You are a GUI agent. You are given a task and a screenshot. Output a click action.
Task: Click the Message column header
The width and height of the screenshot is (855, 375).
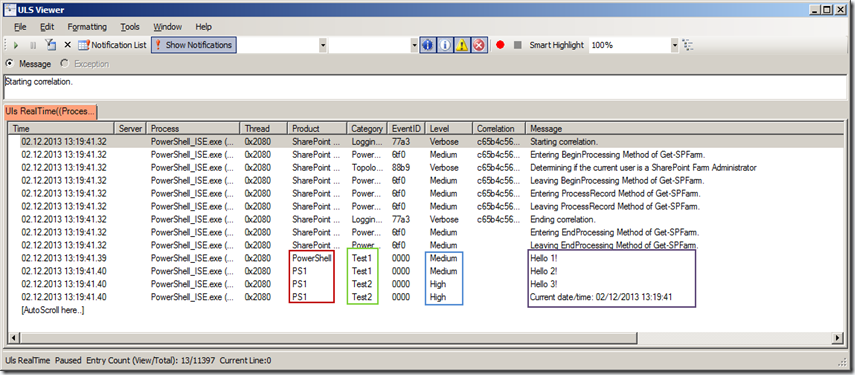coord(685,129)
